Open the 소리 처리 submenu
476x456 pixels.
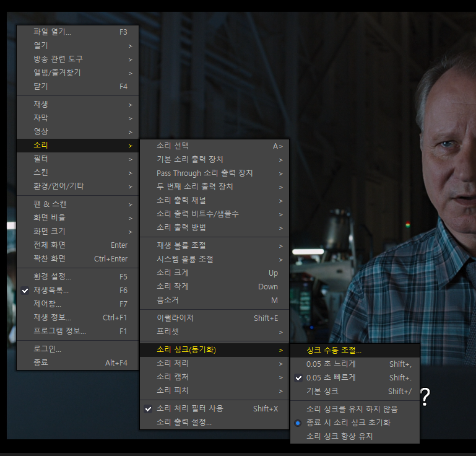(x=214, y=363)
